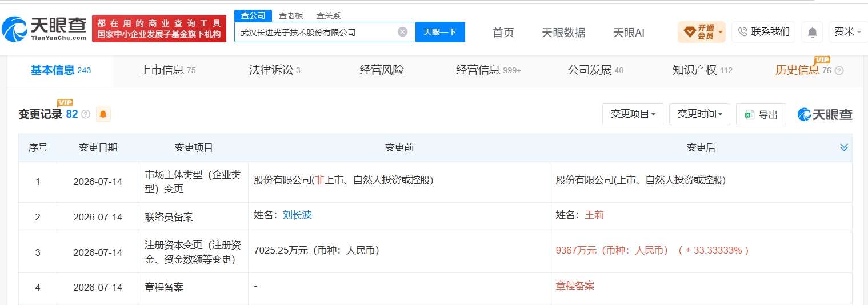Viewport: 868px width, 305px height.
Task: Click the 变更项目 column header
Action: point(194,147)
